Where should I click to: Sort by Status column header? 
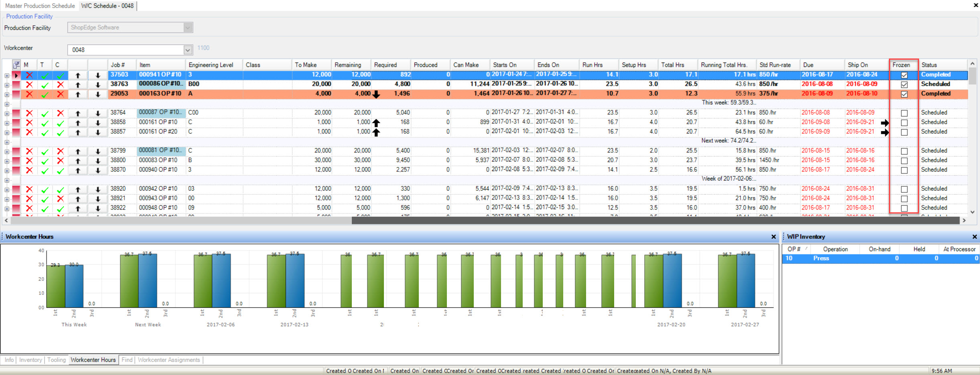(x=943, y=65)
